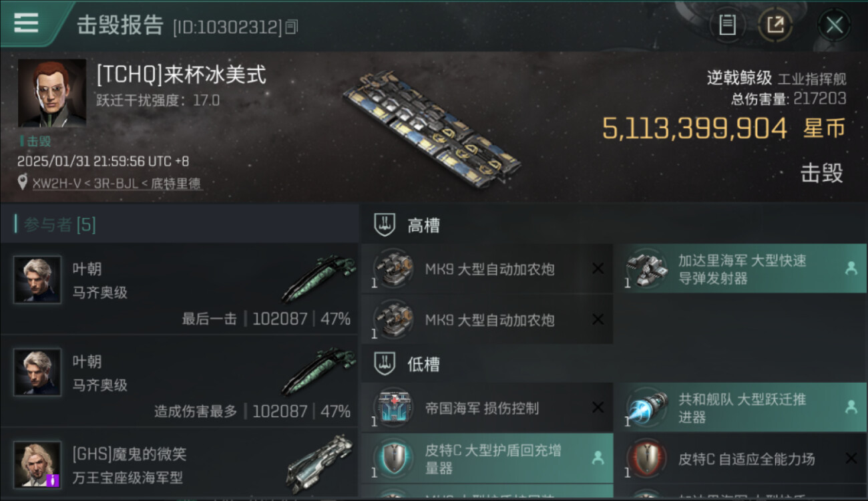Open 叶朝 最后一击 attacker entry

coord(180,289)
